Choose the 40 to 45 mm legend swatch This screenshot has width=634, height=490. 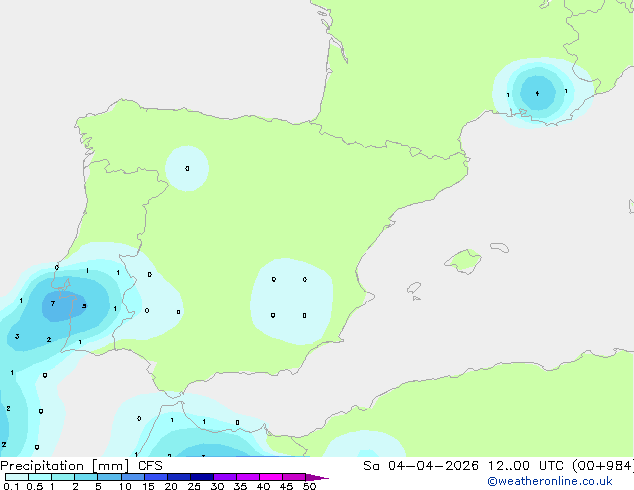pos(271,477)
